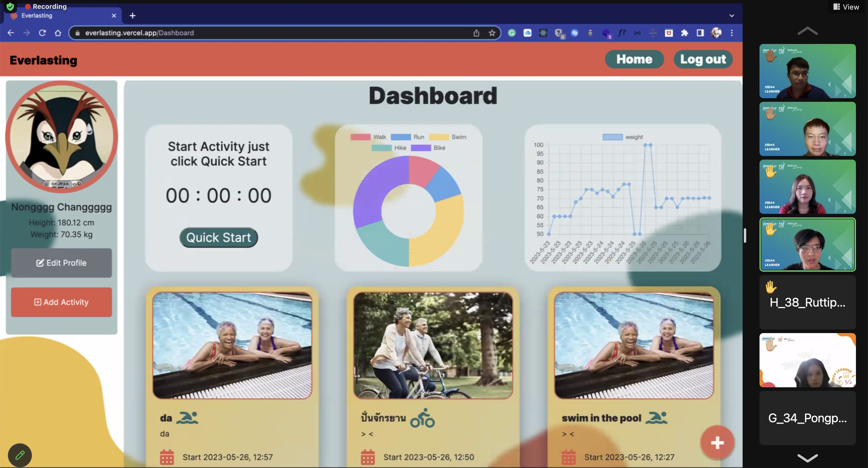Open Edit Profile
Image resolution: width=868 pixels, height=468 pixels.
(61, 263)
